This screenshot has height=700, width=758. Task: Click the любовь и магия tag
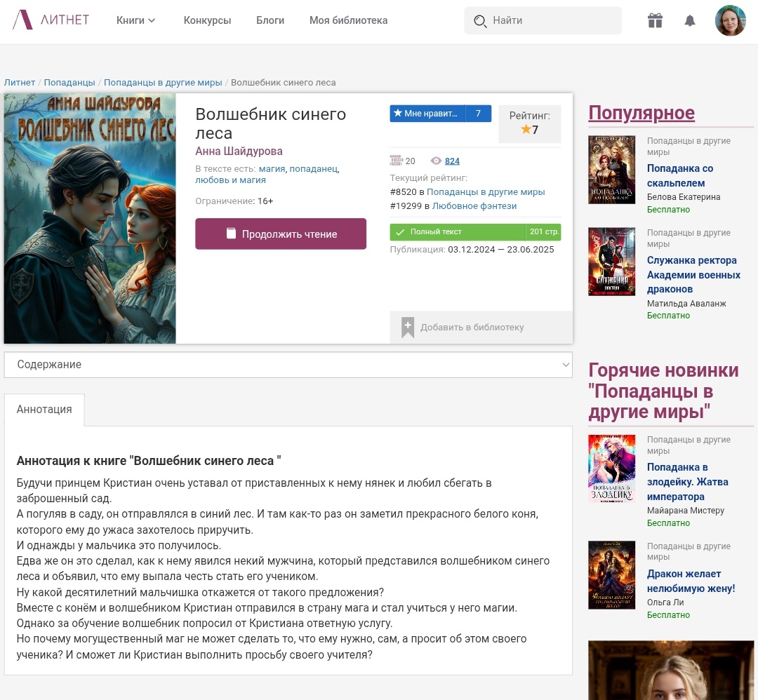point(231,180)
